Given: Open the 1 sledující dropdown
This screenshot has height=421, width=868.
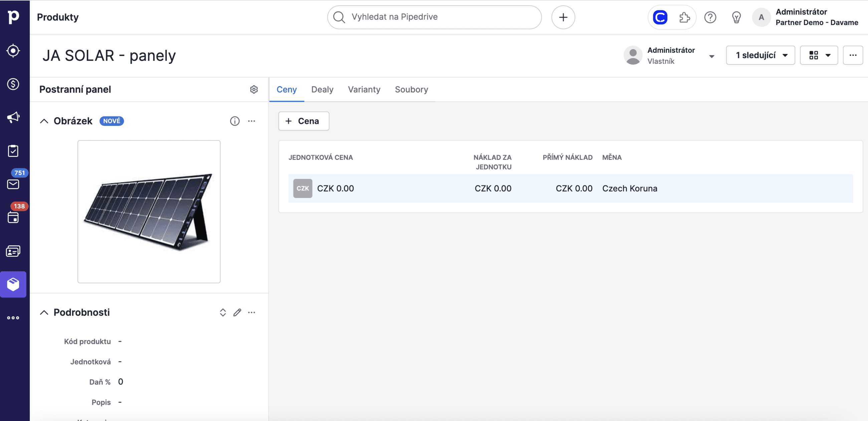Looking at the screenshot, I should coord(760,55).
